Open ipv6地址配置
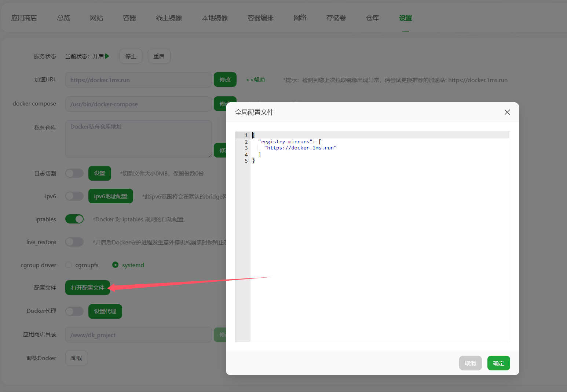The image size is (567, 392). click(110, 196)
